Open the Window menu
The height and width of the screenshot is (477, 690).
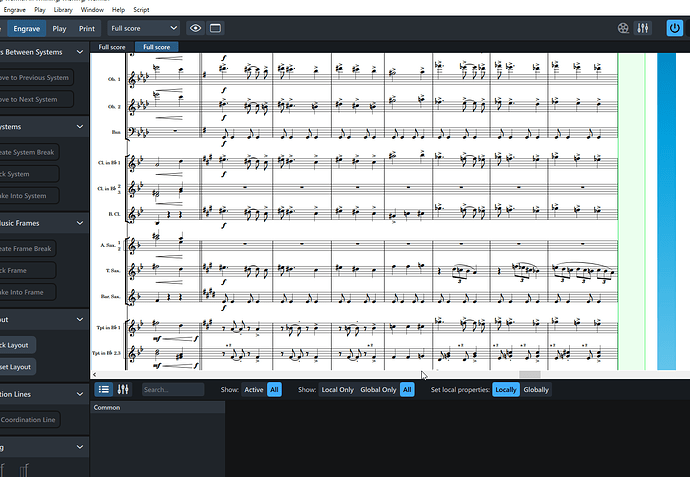92,10
